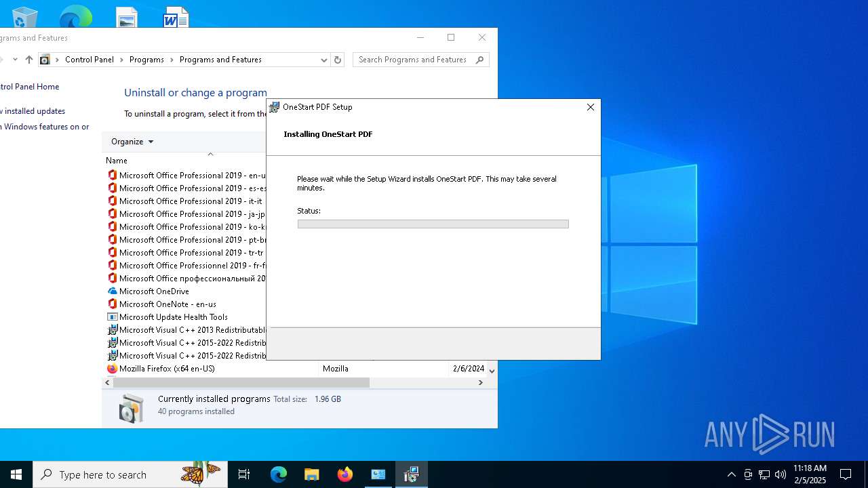The image size is (868, 488).
Task: Expand the address bar history dropdown
Action: click(x=323, y=60)
